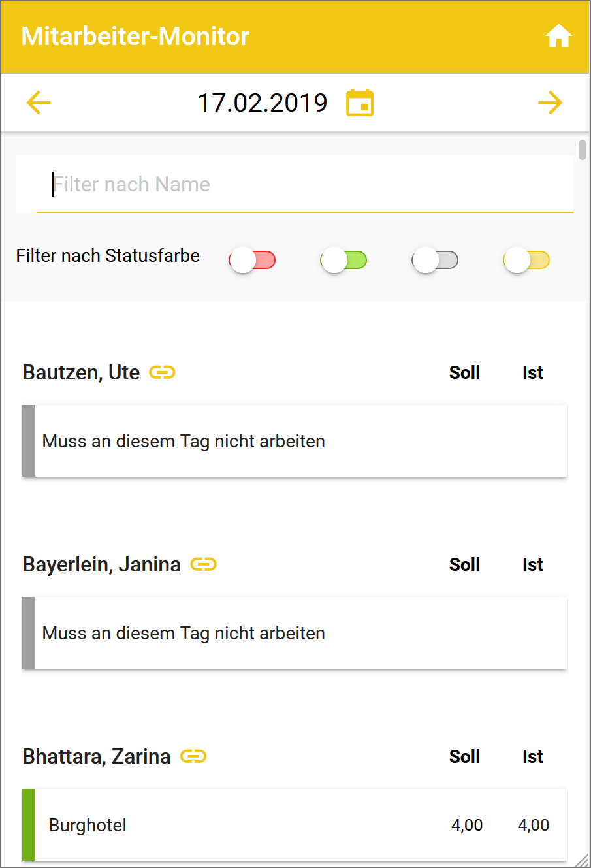Viewport: 591px width, 868px height.
Task: Click employee name Bayerlein, Janina
Action: 102,564
